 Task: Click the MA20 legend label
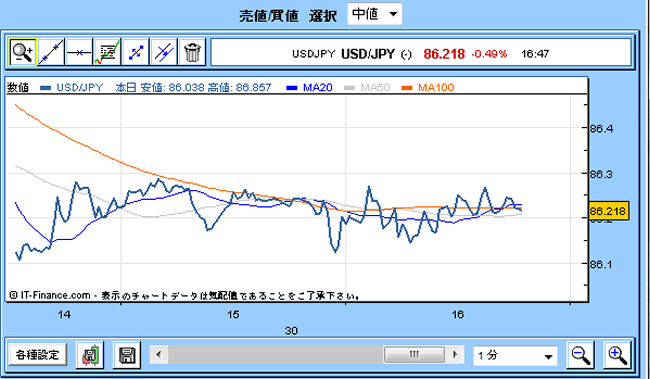[x=318, y=87]
